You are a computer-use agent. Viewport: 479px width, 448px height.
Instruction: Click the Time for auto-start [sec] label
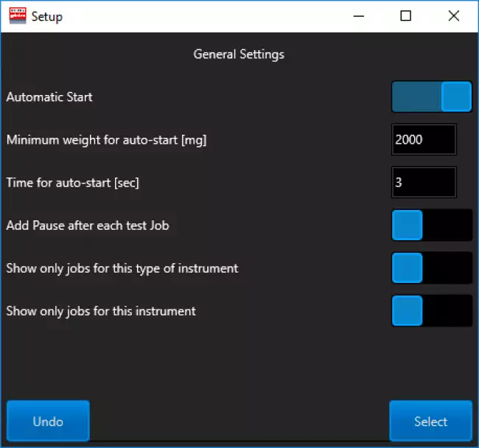72,183
